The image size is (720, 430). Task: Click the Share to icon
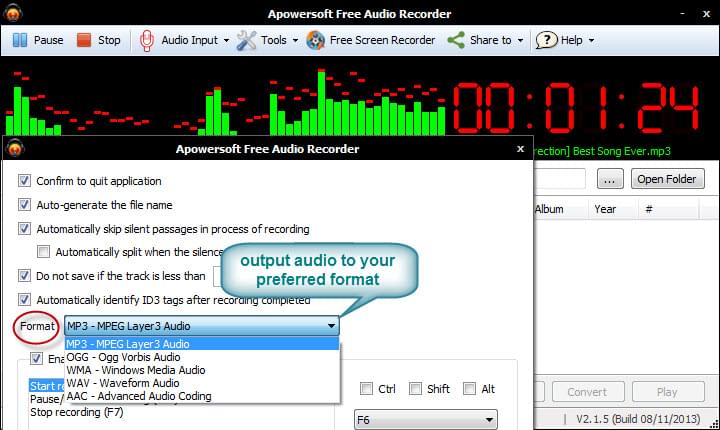coord(456,40)
